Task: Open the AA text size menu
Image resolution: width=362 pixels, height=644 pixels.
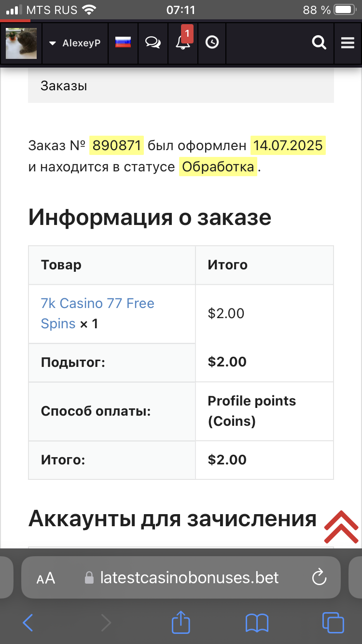Action: click(x=46, y=578)
